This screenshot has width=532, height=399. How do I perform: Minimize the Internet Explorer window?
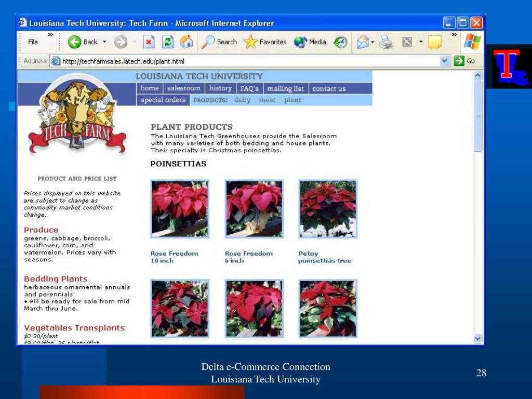coord(449,23)
